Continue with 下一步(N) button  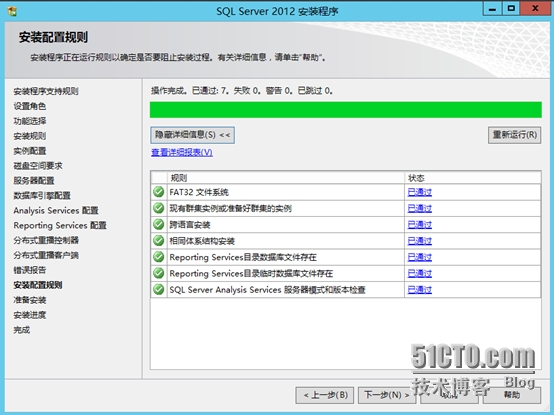[x=387, y=395]
